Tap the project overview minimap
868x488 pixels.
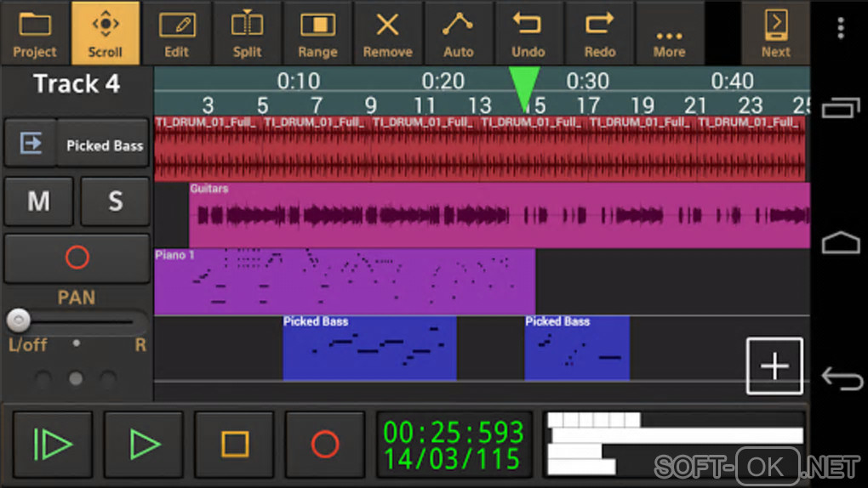[675, 445]
